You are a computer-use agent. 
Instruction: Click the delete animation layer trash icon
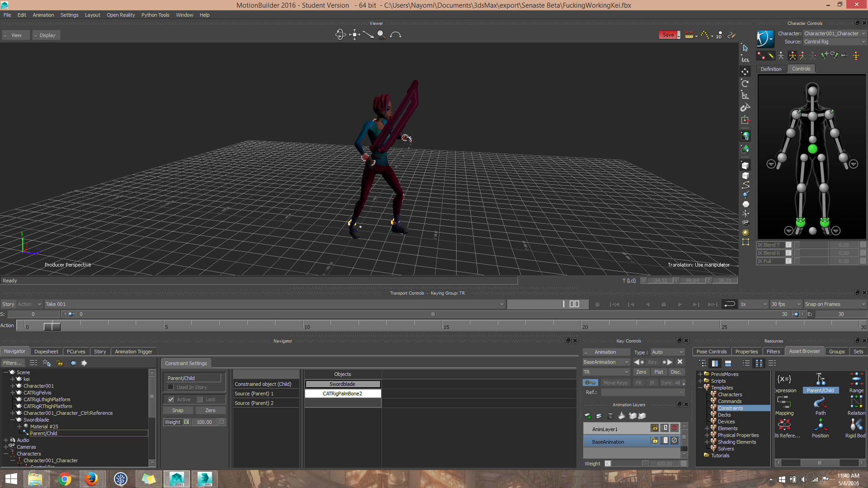[x=610, y=416]
